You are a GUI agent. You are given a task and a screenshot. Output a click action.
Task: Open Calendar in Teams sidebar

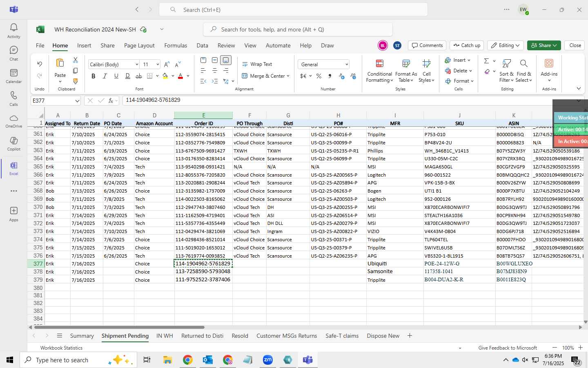pyautogui.click(x=13, y=76)
